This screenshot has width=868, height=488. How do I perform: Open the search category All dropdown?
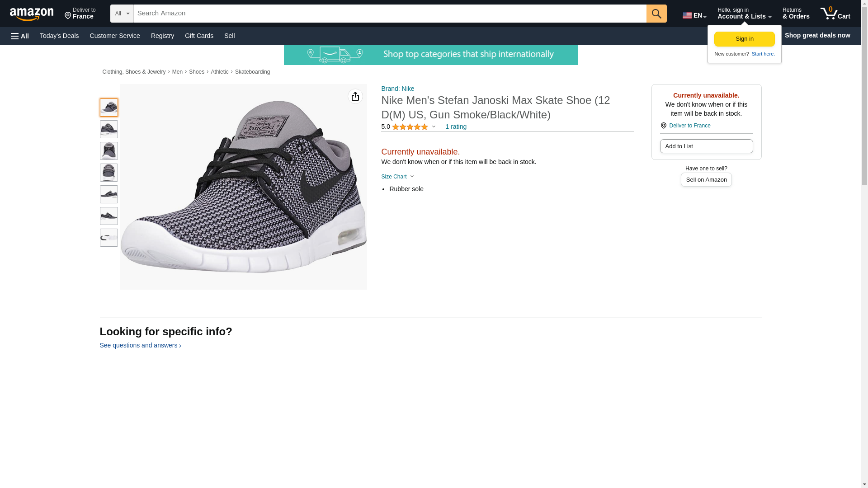click(122, 14)
